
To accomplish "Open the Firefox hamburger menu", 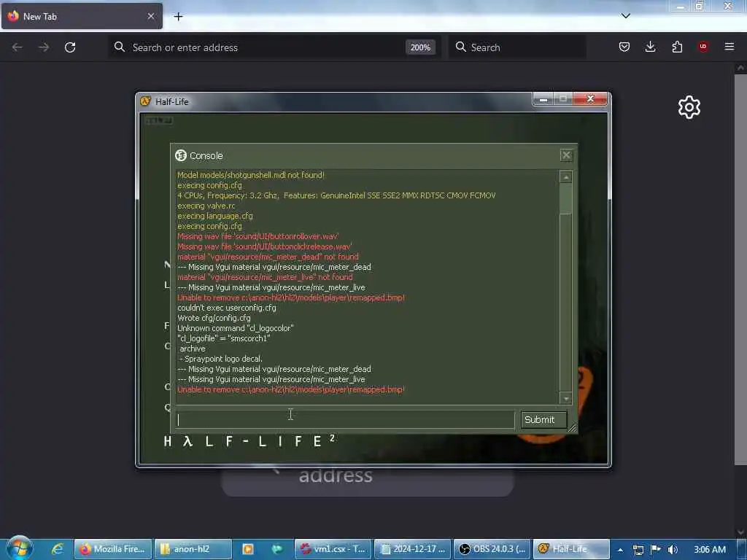I will point(729,47).
